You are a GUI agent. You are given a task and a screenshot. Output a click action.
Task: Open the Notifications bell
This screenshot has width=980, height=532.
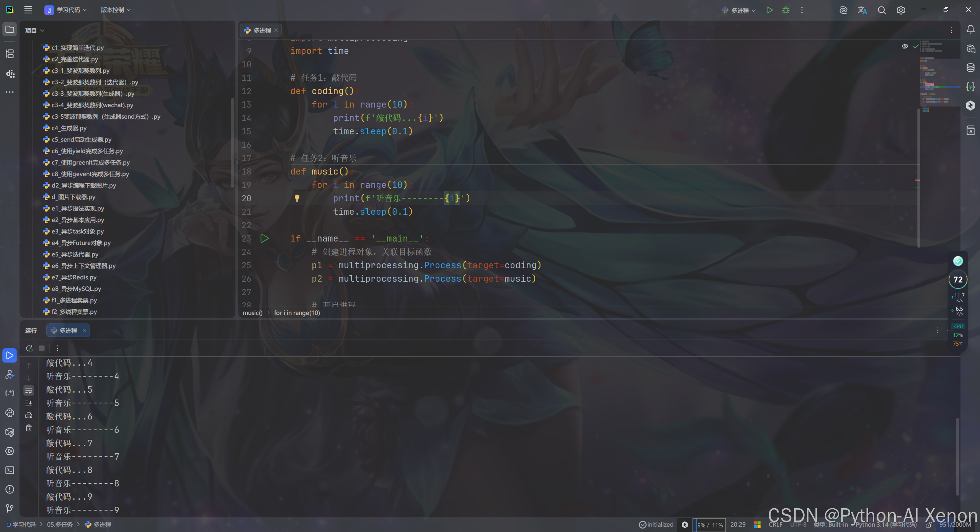click(970, 29)
